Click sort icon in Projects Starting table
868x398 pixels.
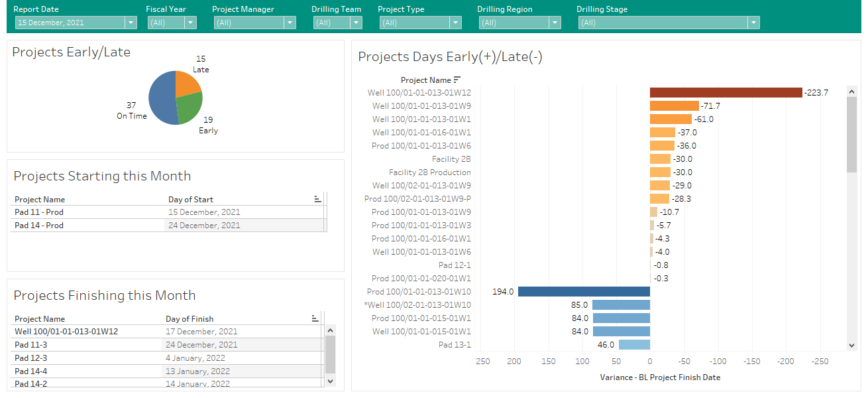tap(317, 199)
